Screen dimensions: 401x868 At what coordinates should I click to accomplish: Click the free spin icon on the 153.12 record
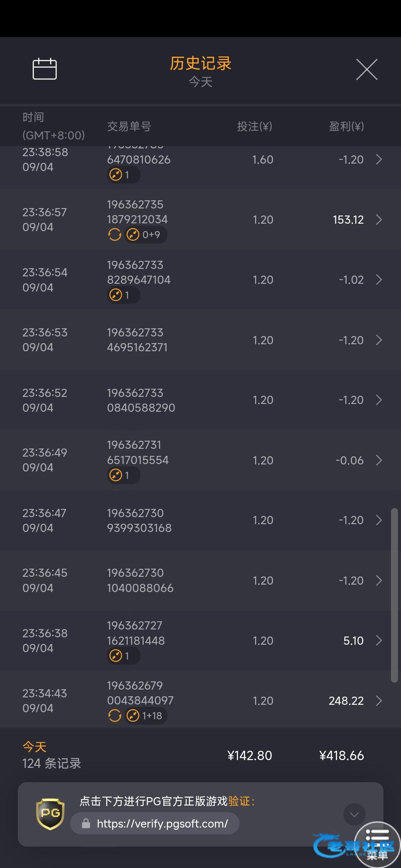[115, 234]
